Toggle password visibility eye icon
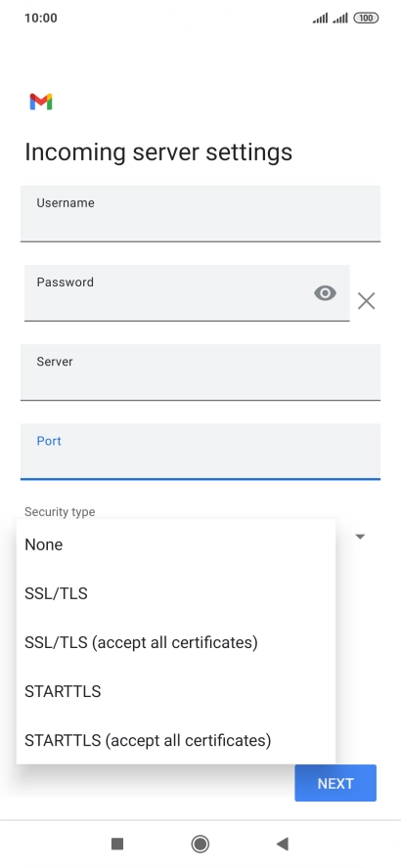This screenshot has height=868, width=401. pyautogui.click(x=325, y=293)
